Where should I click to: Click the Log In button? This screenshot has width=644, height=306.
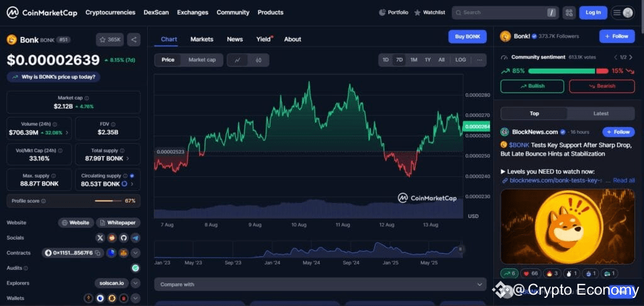coord(593,13)
